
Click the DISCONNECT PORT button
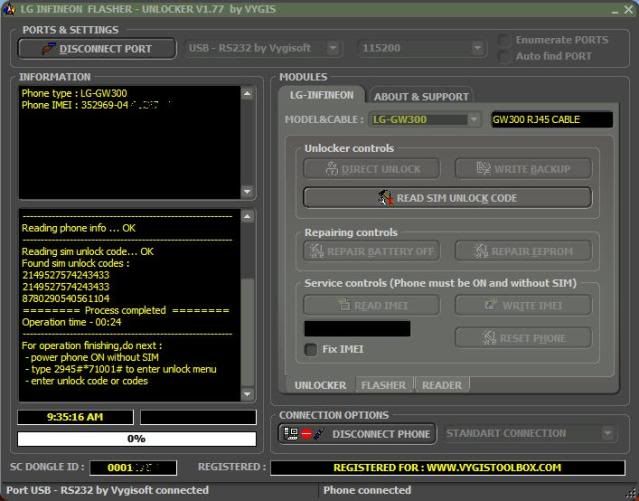click(97, 49)
